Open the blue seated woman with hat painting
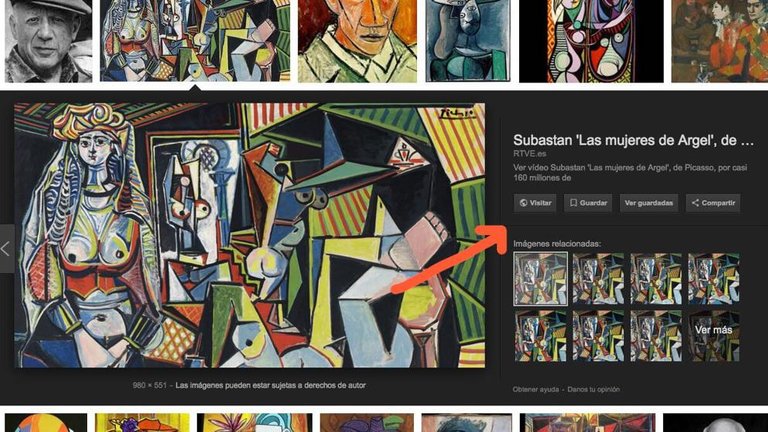 (x=468, y=41)
